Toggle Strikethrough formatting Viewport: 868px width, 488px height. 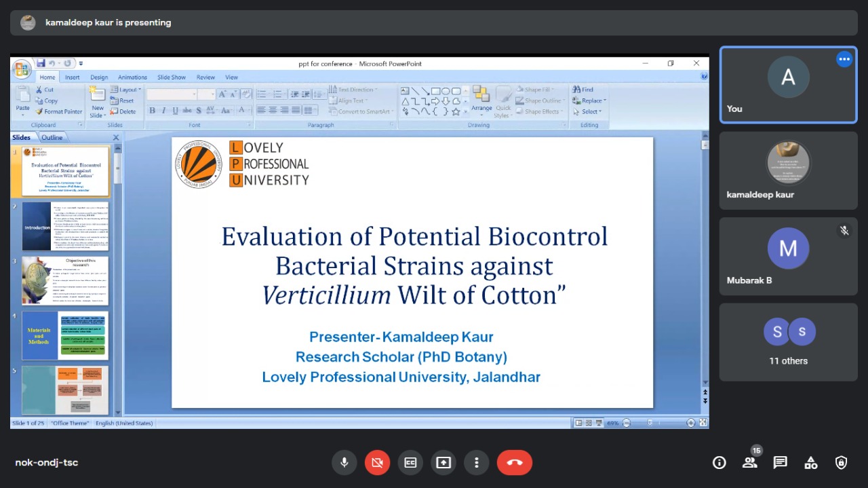coord(187,111)
